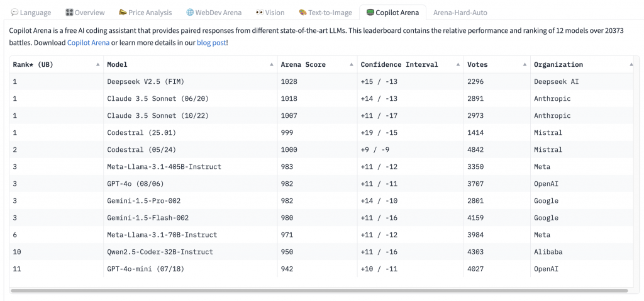Image resolution: width=644 pixels, height=301 pixels.
Task: Open the Price Analysis tab
Action: (x=145, y=13)
